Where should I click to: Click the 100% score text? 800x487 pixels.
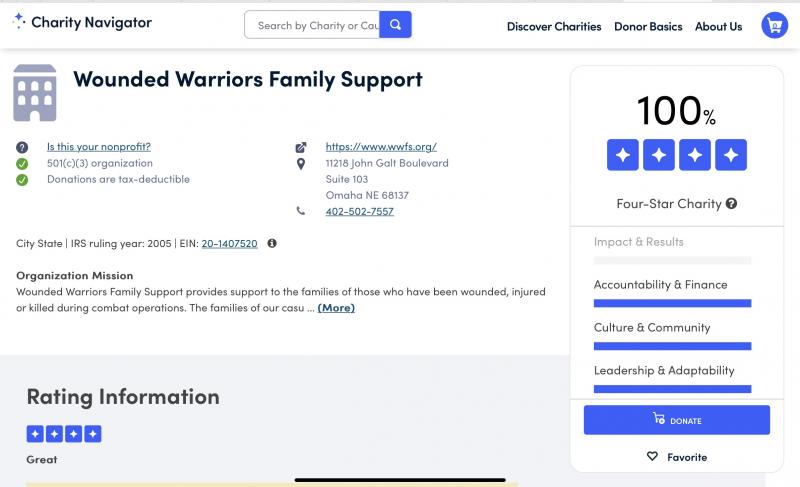[676, 110]
